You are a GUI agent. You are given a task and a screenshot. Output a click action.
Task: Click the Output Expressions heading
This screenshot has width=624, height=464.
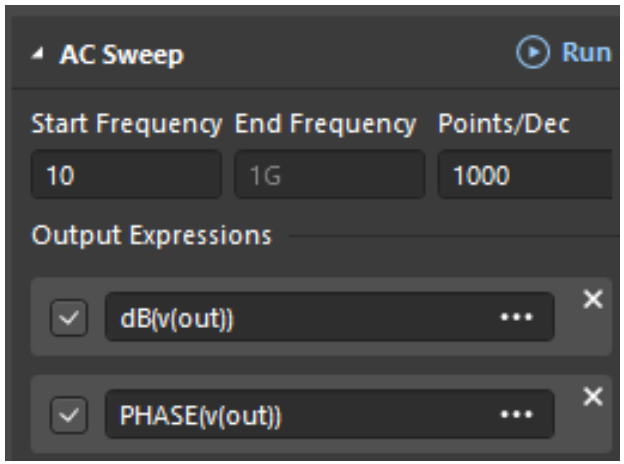151,238
